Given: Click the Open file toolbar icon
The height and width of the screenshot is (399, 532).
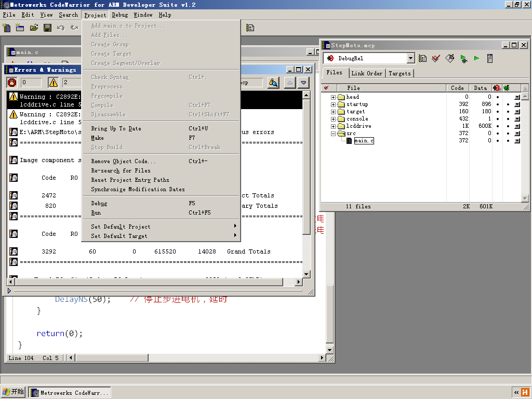Looking at the screenshot, I should tap(34, 28).
